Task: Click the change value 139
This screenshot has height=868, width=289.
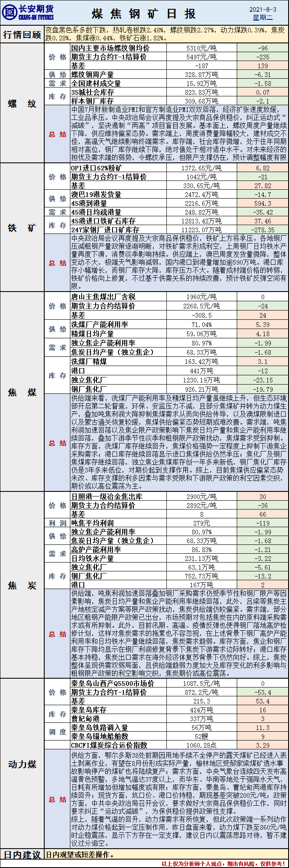Action: pos(262,66)
